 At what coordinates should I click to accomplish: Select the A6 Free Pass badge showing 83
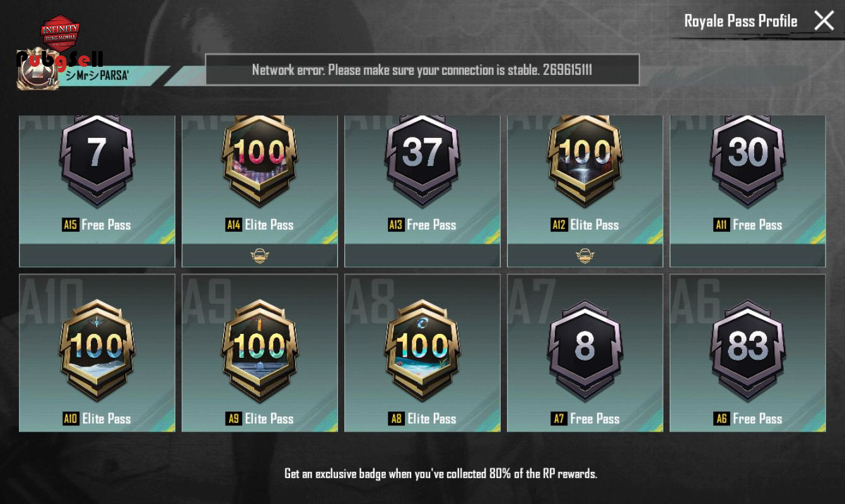tap(748, 350)
